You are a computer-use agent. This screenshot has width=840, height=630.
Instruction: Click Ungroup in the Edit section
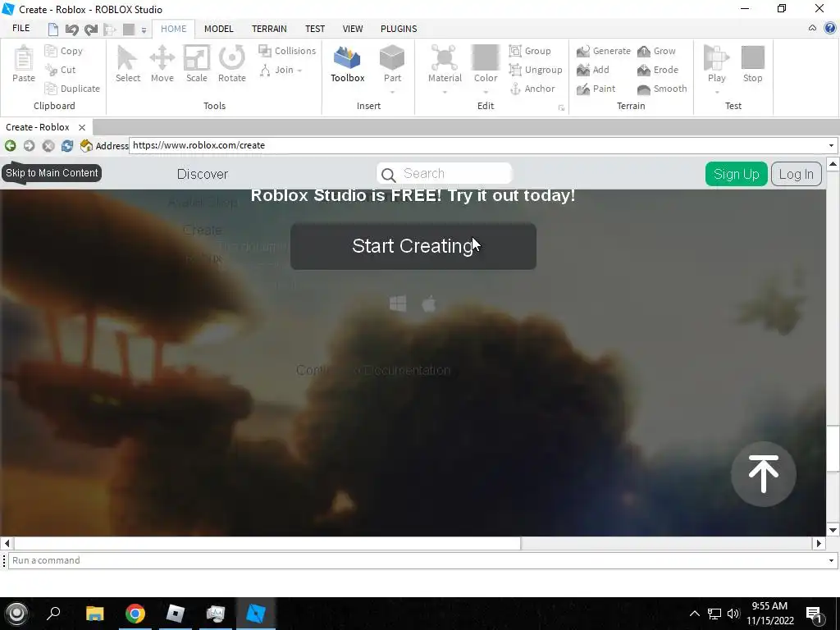tap(536, 70)
